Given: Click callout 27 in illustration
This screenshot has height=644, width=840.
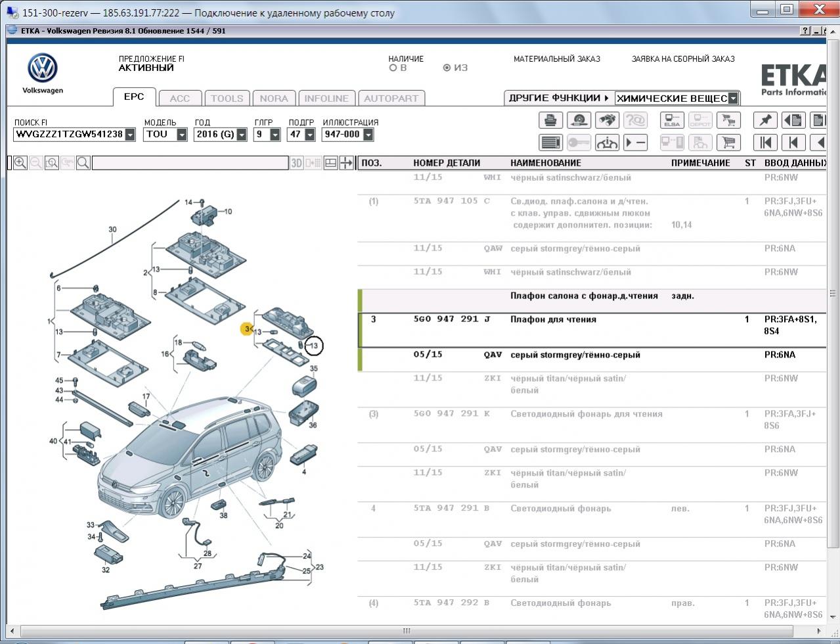Looking at the screenshot, I should [x=198, y=565].
